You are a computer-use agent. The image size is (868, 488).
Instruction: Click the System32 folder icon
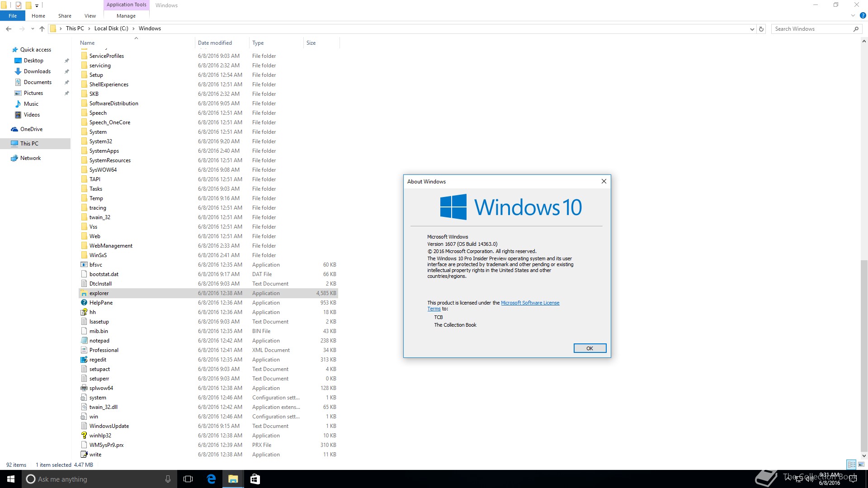click(84, 141)
